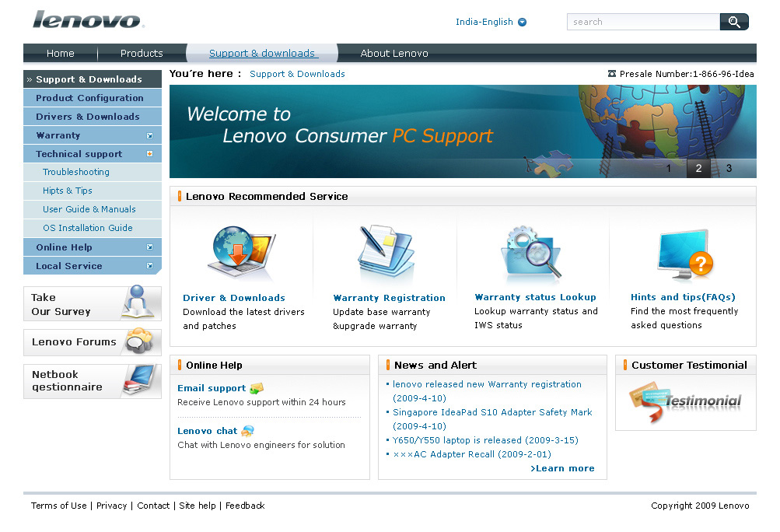Expand the Online Help sidebar section
Image resolution: width=780 pixels, height=532 pixels.
[x=149, y=247]
